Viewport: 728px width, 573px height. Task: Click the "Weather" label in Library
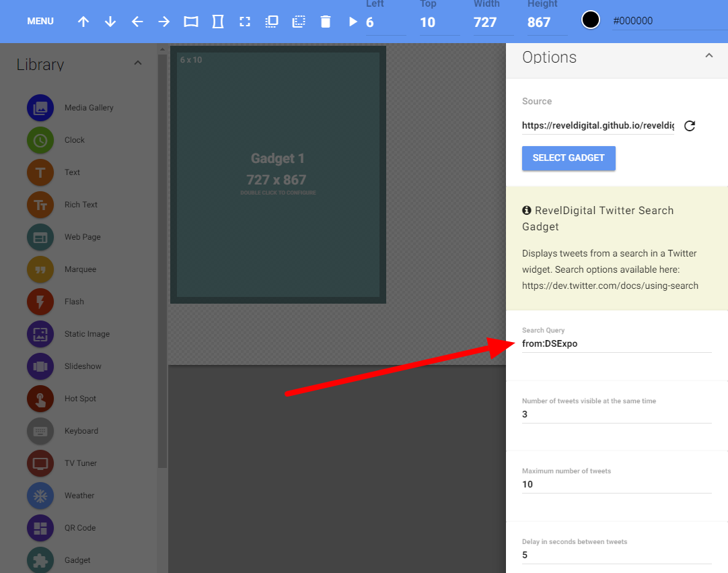point(79,496)
